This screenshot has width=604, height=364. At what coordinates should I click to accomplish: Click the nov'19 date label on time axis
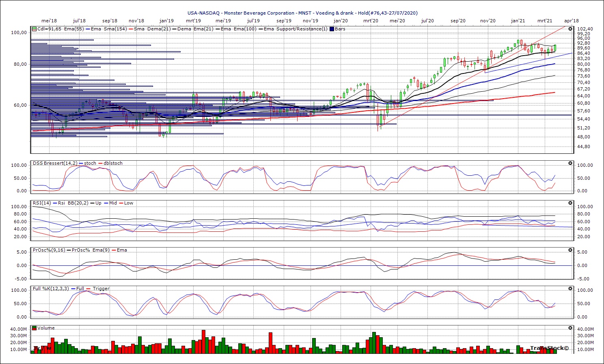point(311,21)
